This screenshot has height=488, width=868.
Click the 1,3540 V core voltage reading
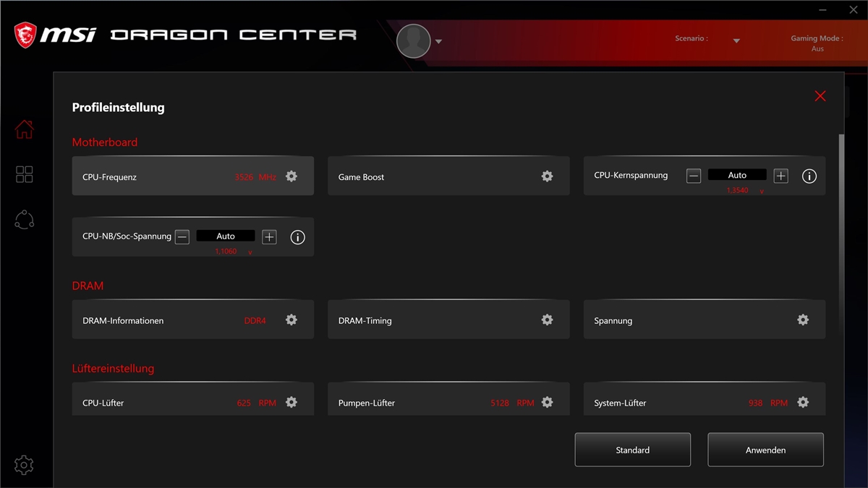pyautogui.click(x=745, y=191)
